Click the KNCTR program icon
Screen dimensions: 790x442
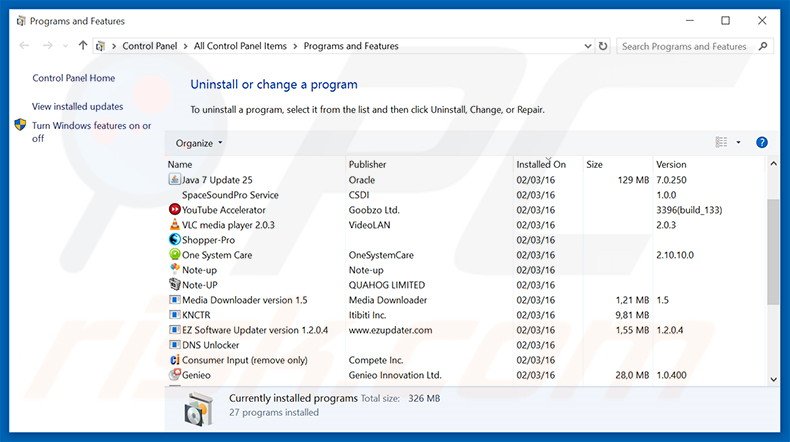tap(174, 314)
